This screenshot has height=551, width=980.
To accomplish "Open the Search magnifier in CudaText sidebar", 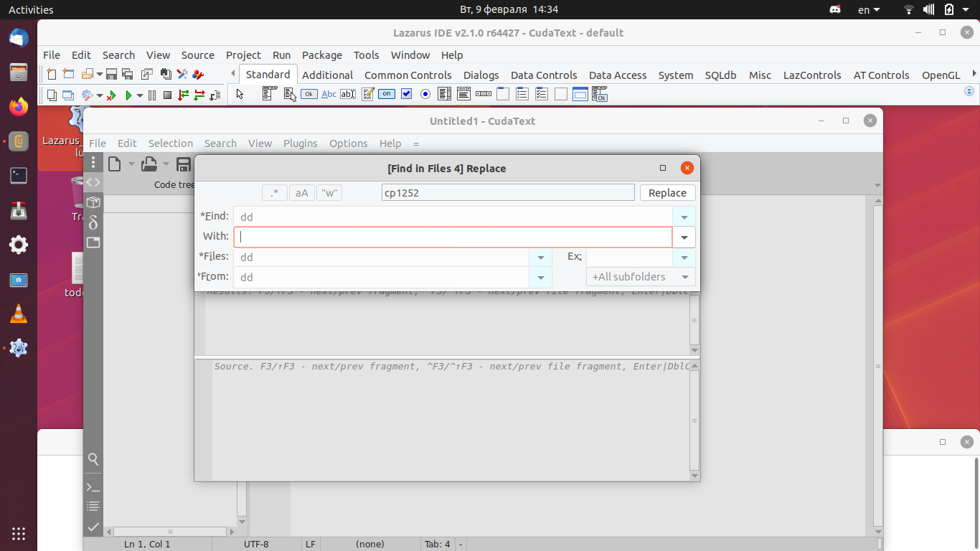I will (x=93, y=459).
